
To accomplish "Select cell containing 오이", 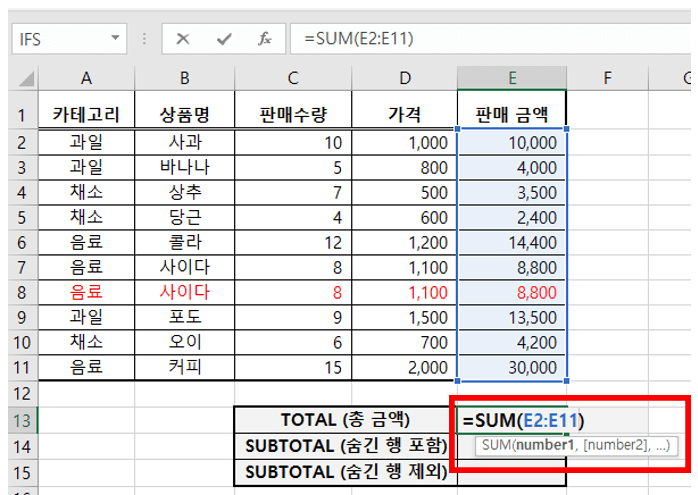I will 184,342.
